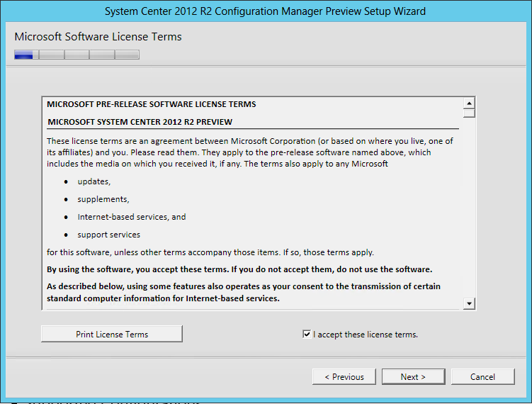Click 'Internet-based services, and' bullet item
The height and width of the screenshot is (404, 532).
point(132,217)
